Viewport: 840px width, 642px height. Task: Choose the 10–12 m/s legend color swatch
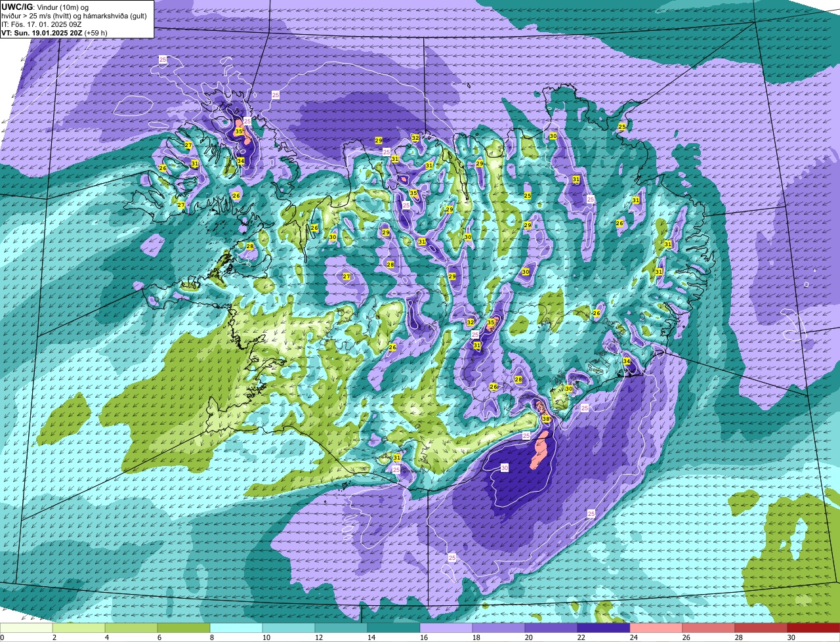pos(289,628)
